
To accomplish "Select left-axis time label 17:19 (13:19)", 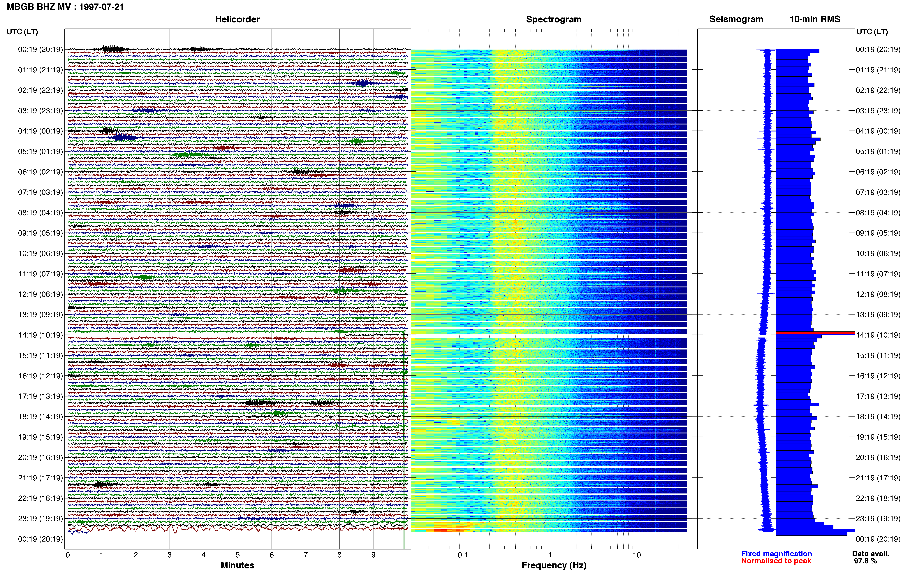I will [x=41, y=396].
